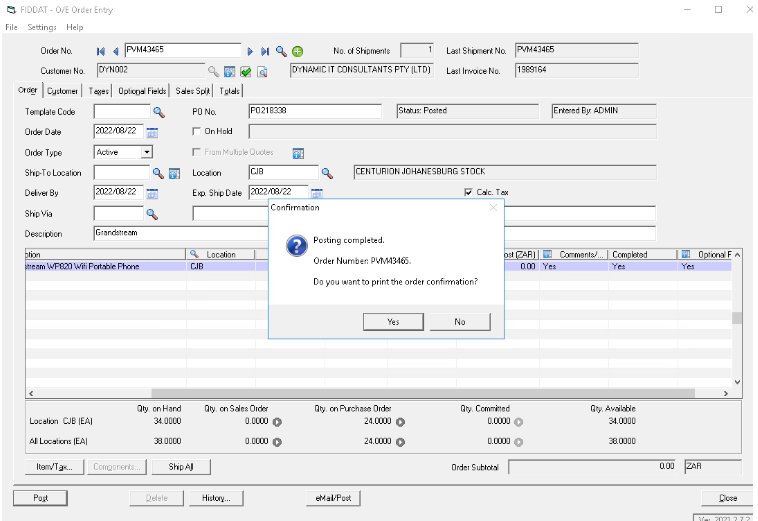Screen dimensions: 758x521
Task: Open the Deliver By calendar picker
Action: 153,192
